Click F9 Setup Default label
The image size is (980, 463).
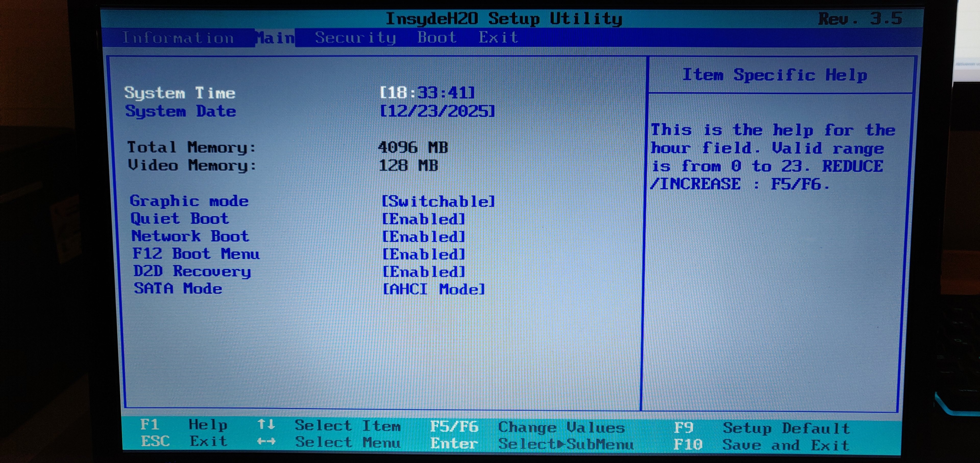tap(684, 428)
